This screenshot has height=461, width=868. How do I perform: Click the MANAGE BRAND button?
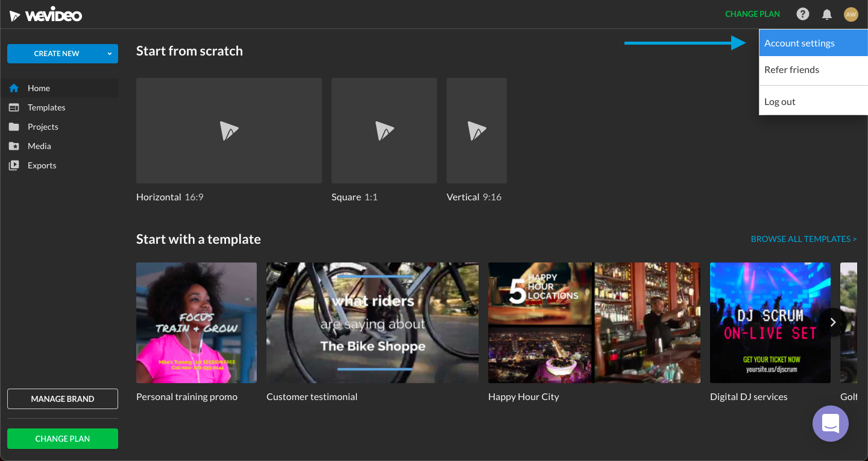pyautogui.click(x=63, y=399)
